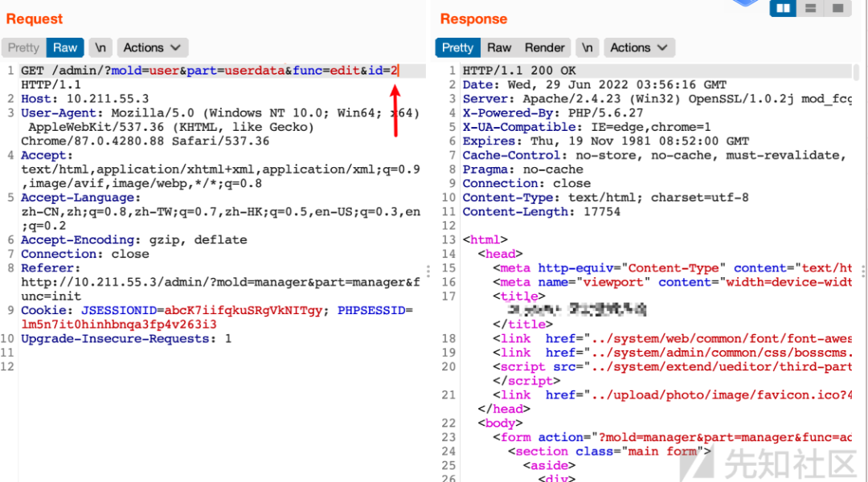
Task: Switch to side-by-side split layout icon
Action: (783, 8)
